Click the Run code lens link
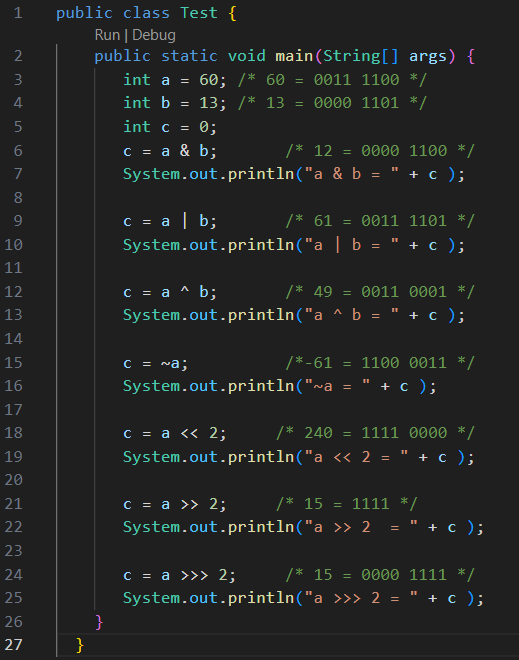Viewport: 519px width, 660px height. coord(107,35)
